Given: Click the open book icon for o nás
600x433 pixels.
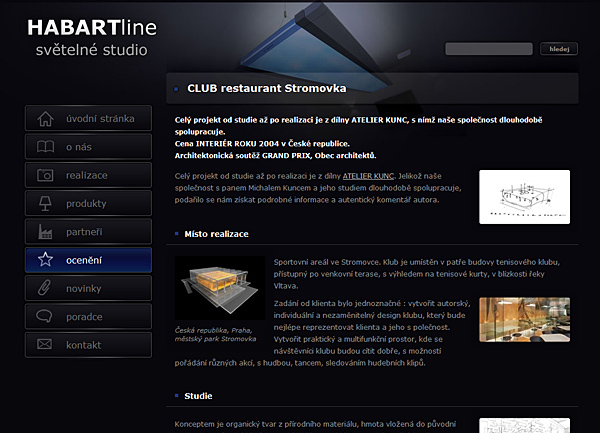Looking at the screenshot, I should (45, 147).
